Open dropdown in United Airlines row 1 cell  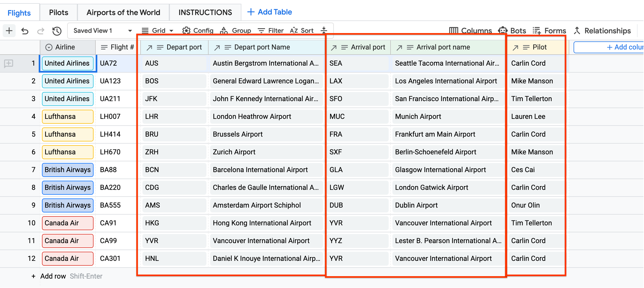86,63
